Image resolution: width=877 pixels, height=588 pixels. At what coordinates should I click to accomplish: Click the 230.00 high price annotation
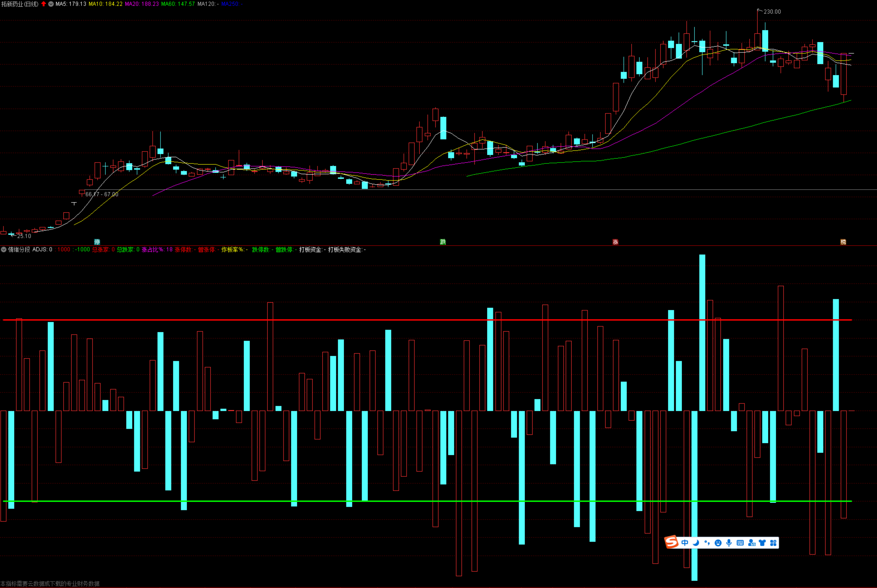click(772, 12)
